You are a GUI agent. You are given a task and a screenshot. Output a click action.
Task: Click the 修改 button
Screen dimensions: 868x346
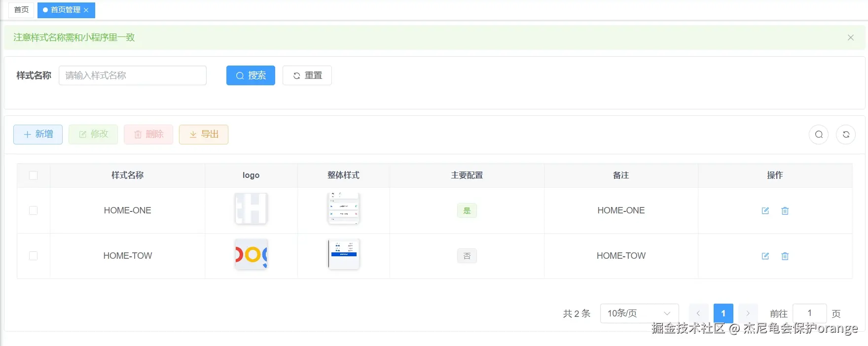point(93,134)
